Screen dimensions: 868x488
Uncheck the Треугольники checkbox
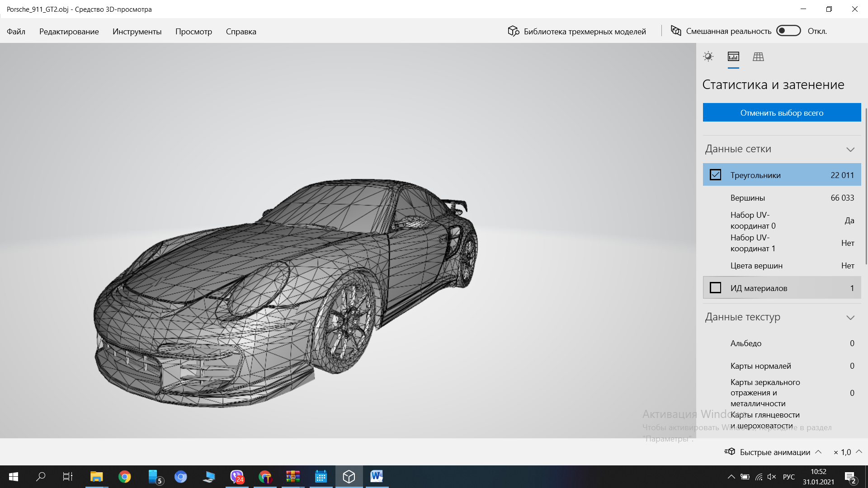click(715, 175)
